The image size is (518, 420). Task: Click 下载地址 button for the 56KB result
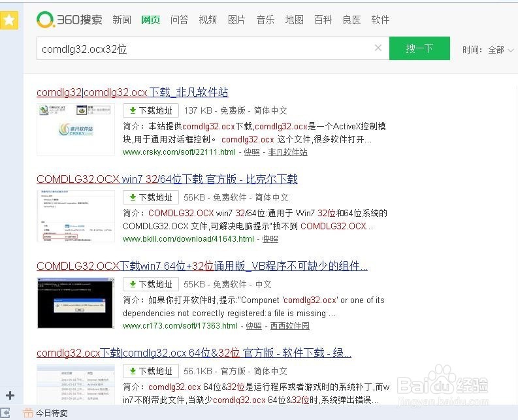point(151,197)
